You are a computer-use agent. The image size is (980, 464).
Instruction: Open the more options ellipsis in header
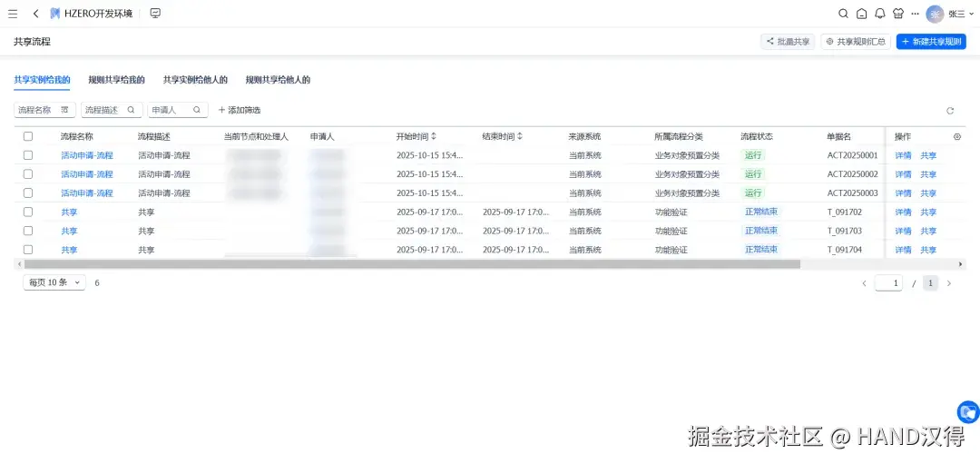[915, 14]
